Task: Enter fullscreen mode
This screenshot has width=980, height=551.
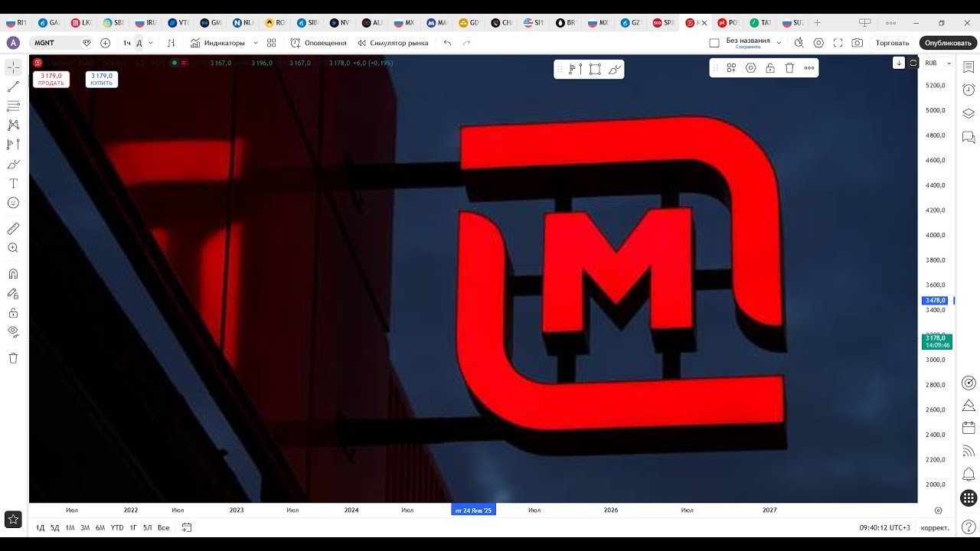Action: [x=838, y=43]
